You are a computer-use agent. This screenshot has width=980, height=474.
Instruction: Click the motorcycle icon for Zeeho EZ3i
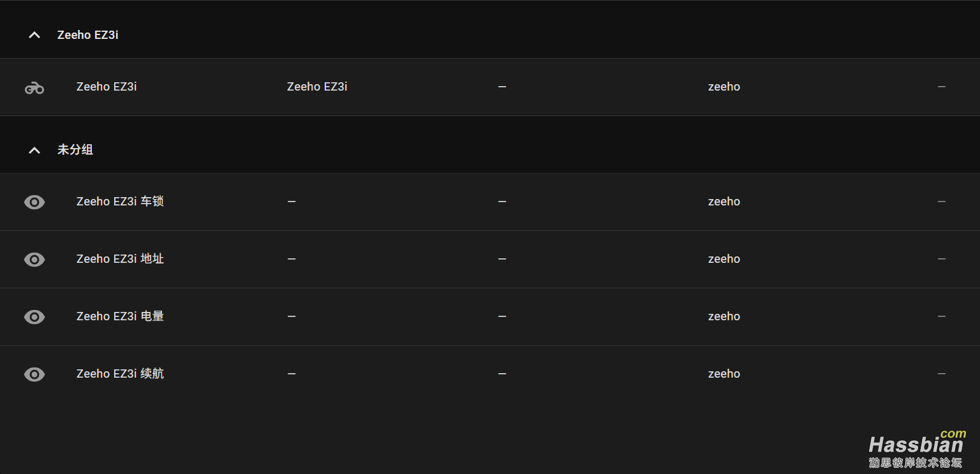[x=34, y=87]
